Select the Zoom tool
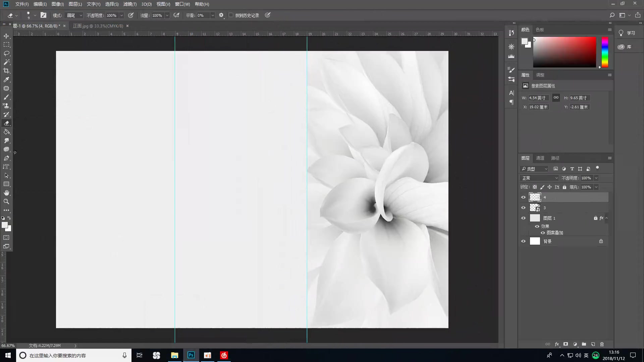644x362 pixels. (6, 201)
